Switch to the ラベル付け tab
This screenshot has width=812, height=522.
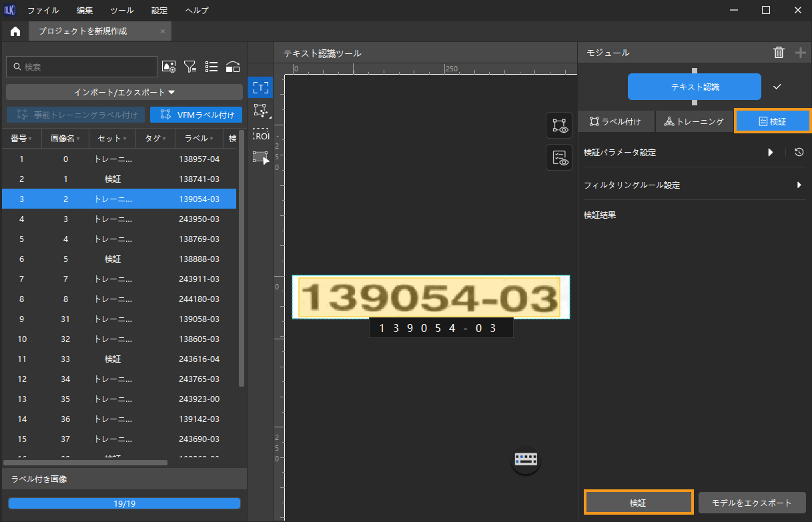point(616,121)
